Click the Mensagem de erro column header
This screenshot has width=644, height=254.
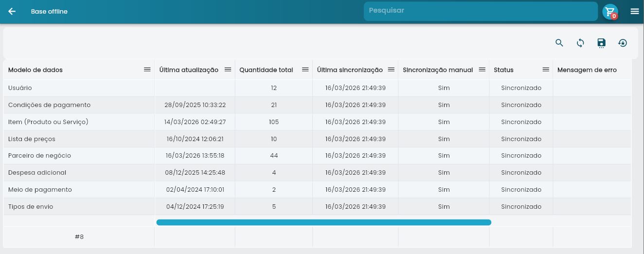(587, 70)
